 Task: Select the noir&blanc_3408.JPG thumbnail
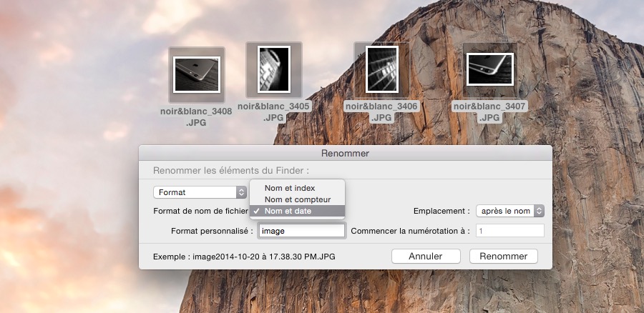coord(197,74)
